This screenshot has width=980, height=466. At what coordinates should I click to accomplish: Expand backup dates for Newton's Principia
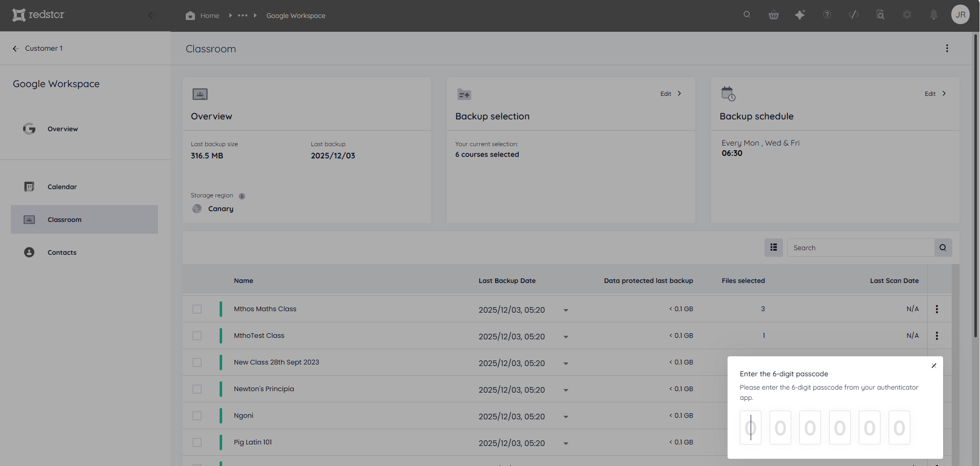coord(566,390)
